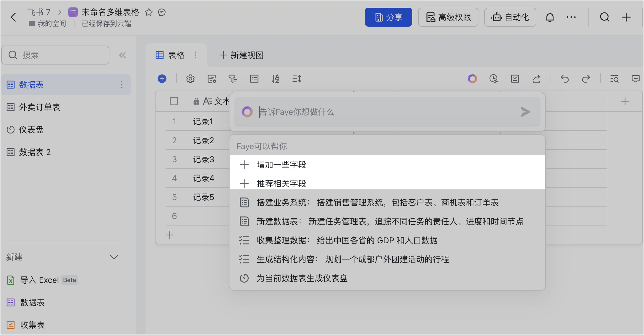Open the sort A-Z toolbar icon

click(276, 79)
